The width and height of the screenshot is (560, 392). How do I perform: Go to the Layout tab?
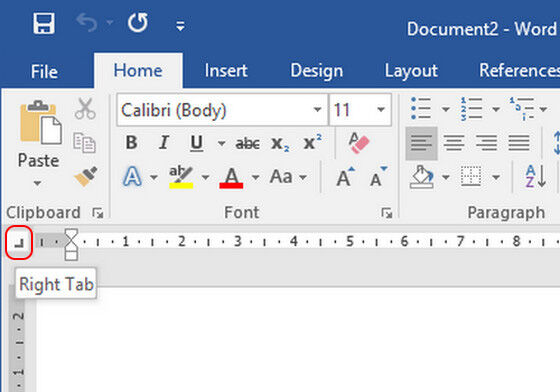pyautogui.click(x=411, y=71)
